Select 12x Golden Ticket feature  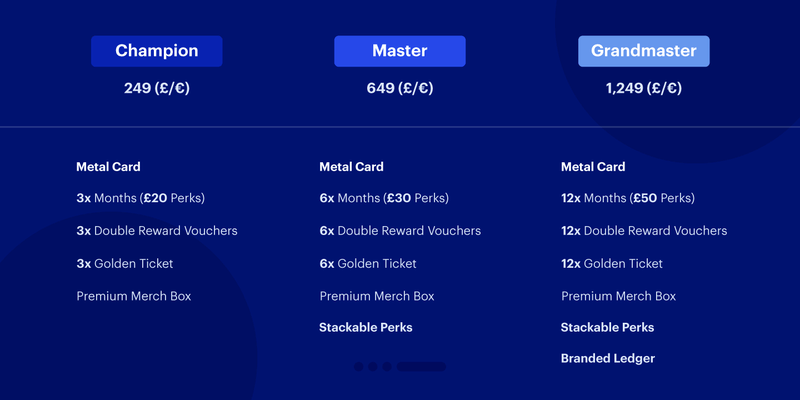pyautogui.click(x=612, y=264)
